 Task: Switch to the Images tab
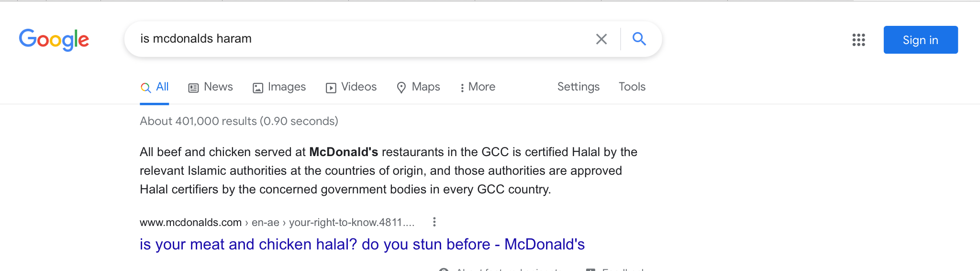[279, 87]
